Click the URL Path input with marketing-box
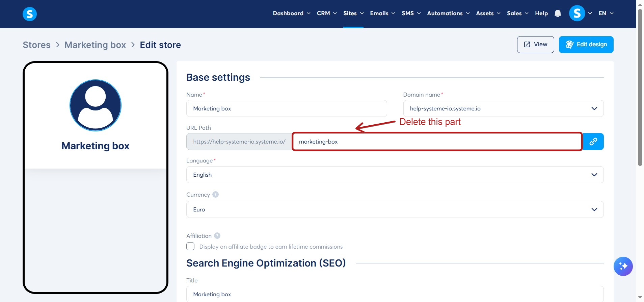Viewport: 644px width, 302px height. (x=437, y=142)
